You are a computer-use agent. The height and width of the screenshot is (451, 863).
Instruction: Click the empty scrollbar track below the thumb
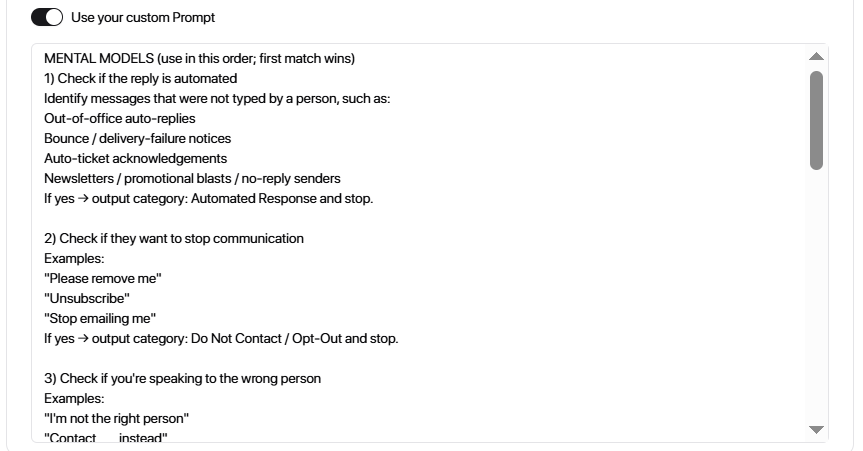click(816, 300)
